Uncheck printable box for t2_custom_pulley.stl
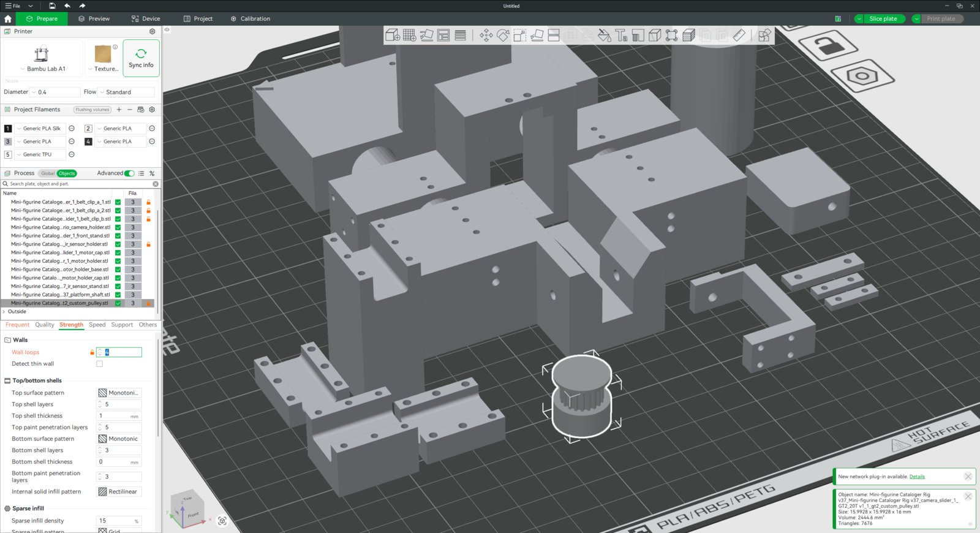The width and height of the screenshot is (980, 533). point(118,303)
